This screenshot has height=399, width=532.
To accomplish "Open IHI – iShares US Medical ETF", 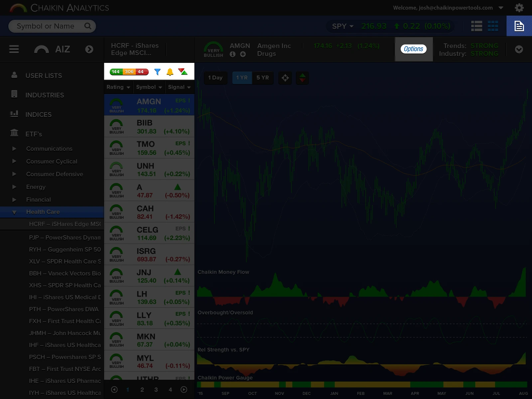I will 65,297.
